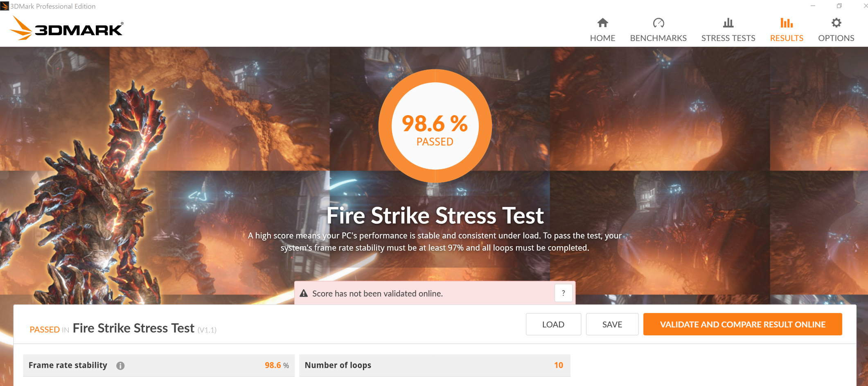The width and height of the screenshot is (868, 386).
Task: Click the Stress Tests bar chart icon
Action: [728, 23]
